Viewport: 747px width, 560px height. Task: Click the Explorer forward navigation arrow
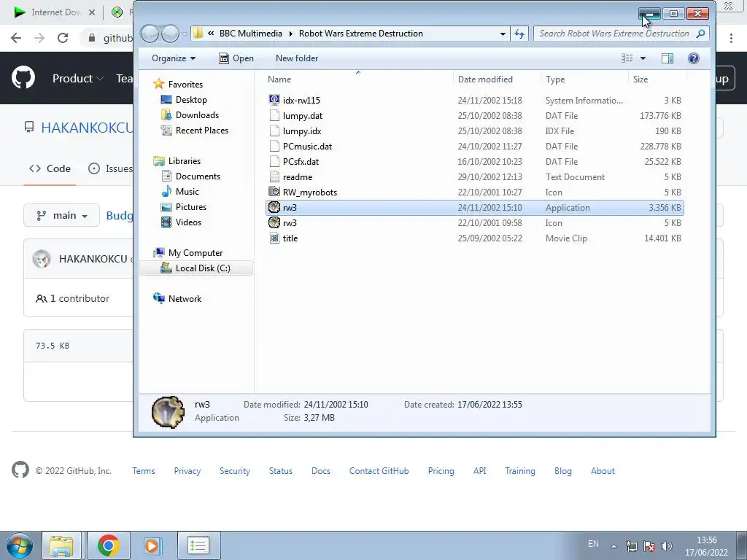(x=170, y=34)
